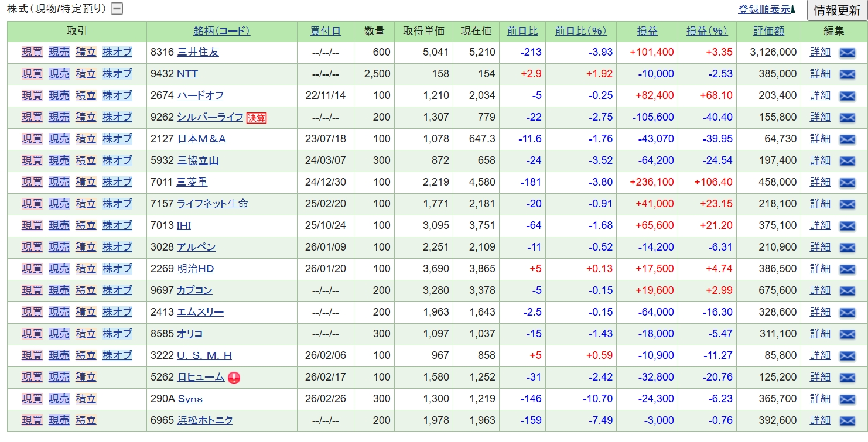Screen dimensions: 868x442
Task: Click the envelope icon for Syns
Action: 847,399
